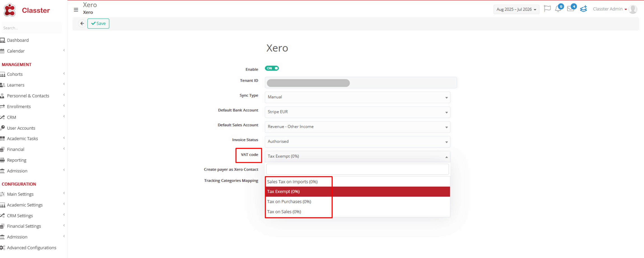The image size is (644, 258).
Task: Open the Sync Type dropdown
Action: tap(357, 97)
